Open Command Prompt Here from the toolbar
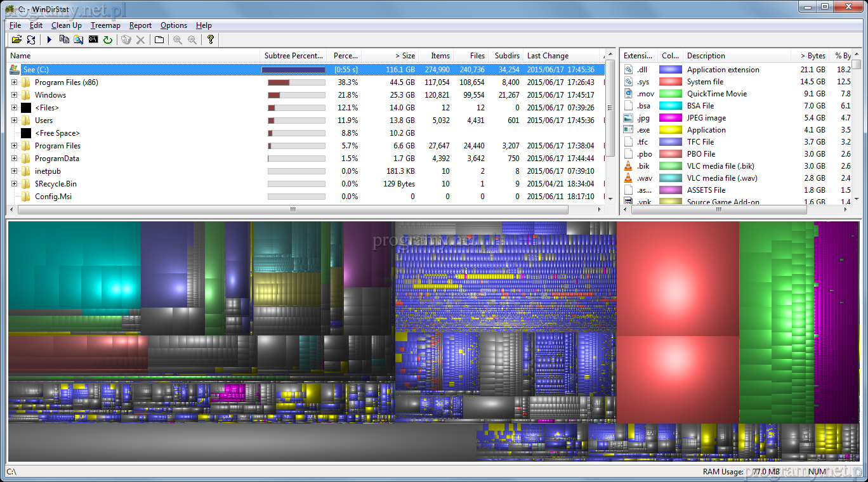 [x=93, y=40]
